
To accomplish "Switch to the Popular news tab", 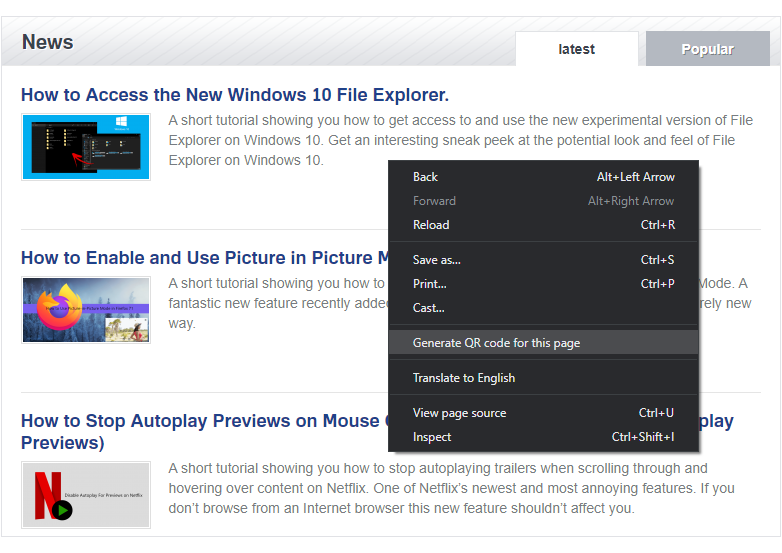I will pyautogui.click(x=707, y=49).
